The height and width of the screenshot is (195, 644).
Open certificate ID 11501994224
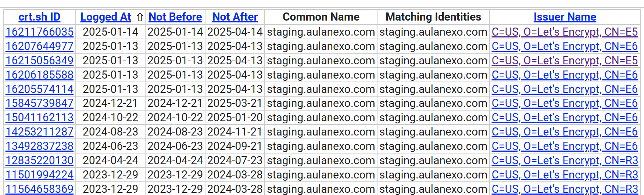point(40,175)
